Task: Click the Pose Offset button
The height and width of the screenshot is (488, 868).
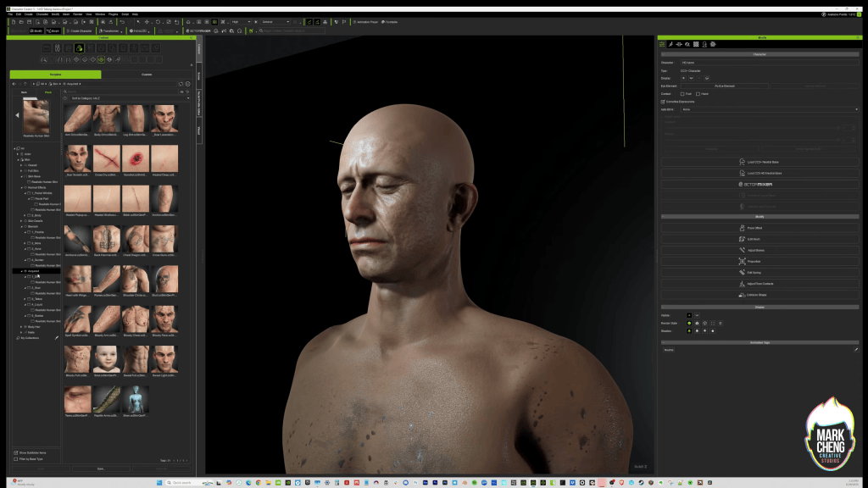Action: tap(759, 228)
